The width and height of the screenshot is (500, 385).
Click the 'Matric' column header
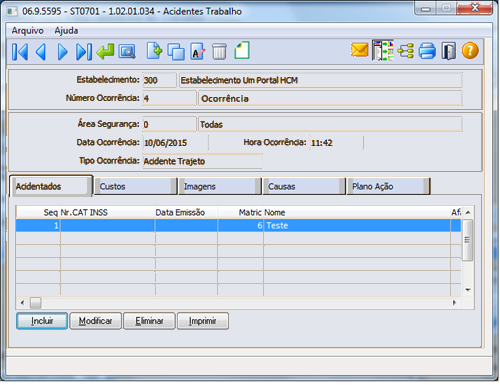[x=240, y=212]
